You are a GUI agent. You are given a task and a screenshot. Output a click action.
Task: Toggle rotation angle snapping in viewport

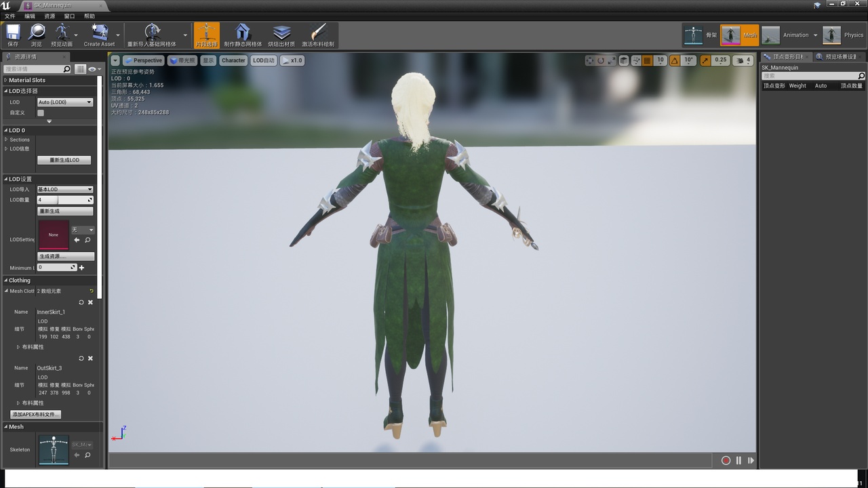tap(675, 60)
